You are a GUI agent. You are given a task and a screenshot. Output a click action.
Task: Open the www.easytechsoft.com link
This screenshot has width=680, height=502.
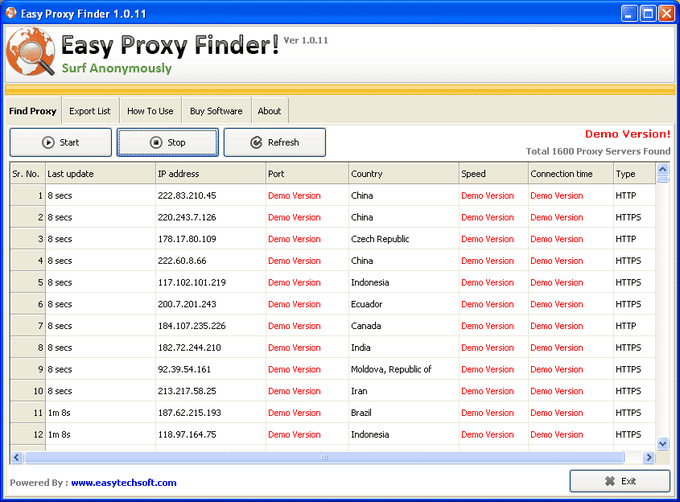[124, 482]
